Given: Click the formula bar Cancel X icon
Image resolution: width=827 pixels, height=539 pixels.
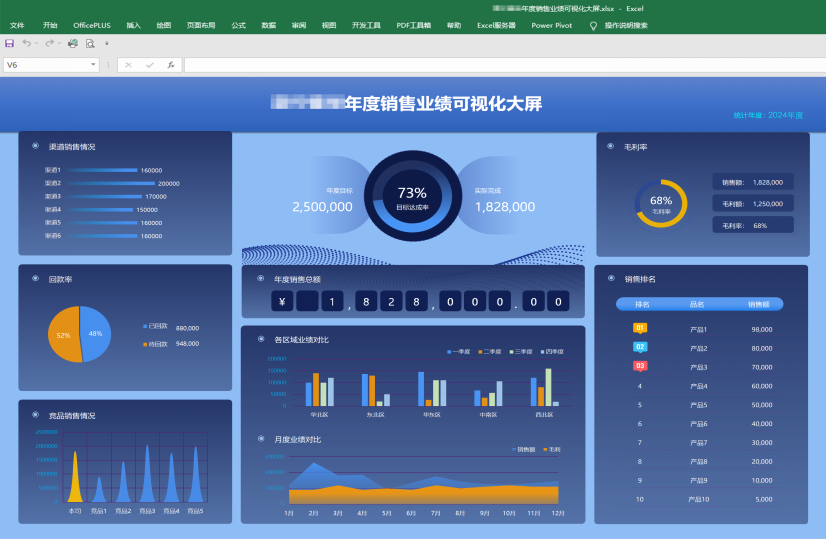Looking at the screenshot, I should [x=128, y=65].
